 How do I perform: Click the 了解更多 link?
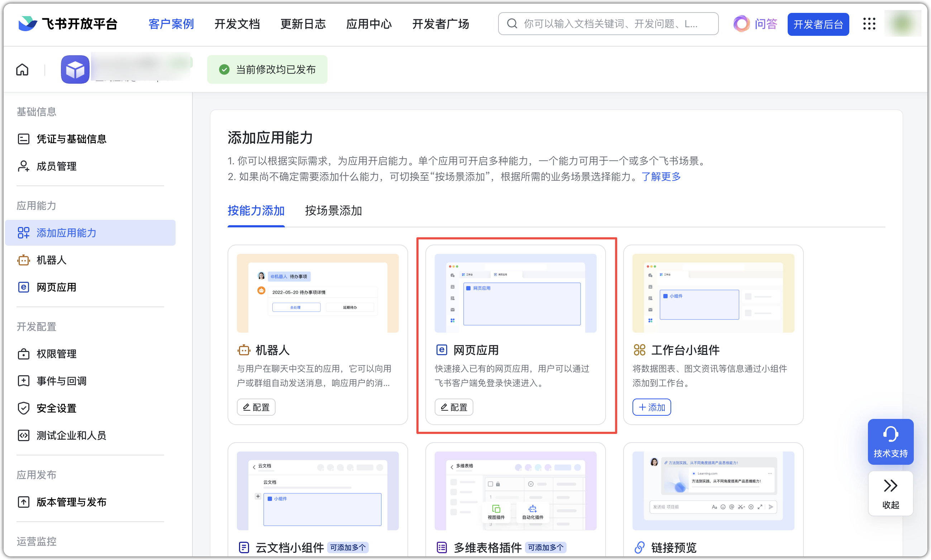pos(660,177)
